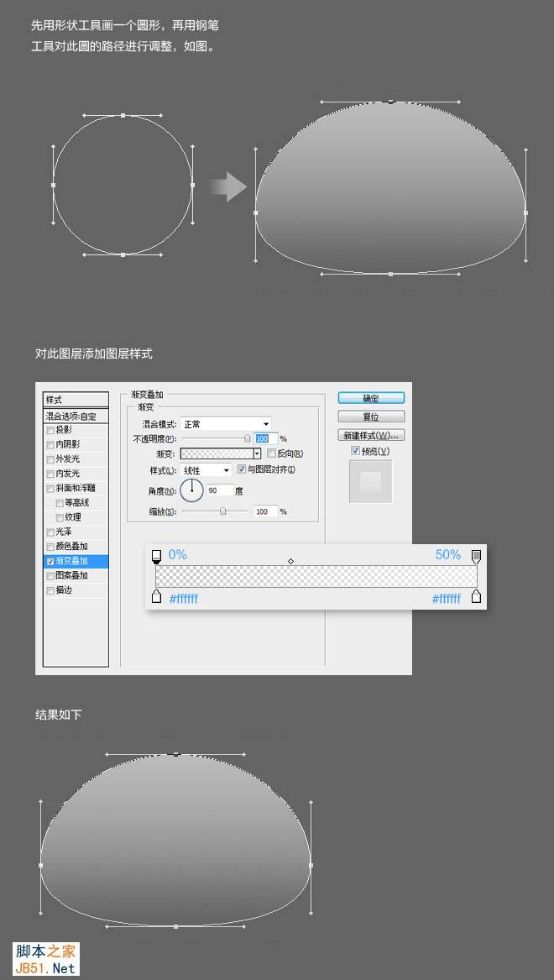
Task: Uncheck the 渐变叠加 checkbox
Action: pyautogui.click(x=50, y=561)
